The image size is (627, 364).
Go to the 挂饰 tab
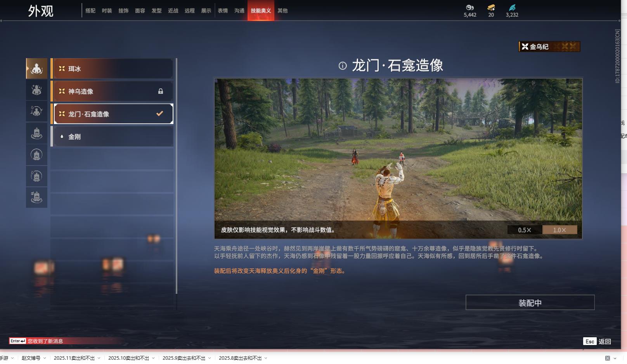click(x=123, y=11)
